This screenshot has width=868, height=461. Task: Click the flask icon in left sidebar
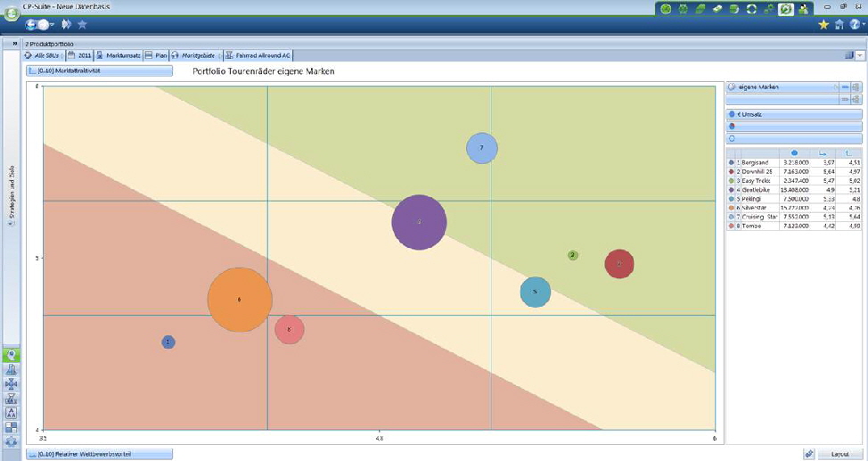pyautogui.click(x=11, y=369)
